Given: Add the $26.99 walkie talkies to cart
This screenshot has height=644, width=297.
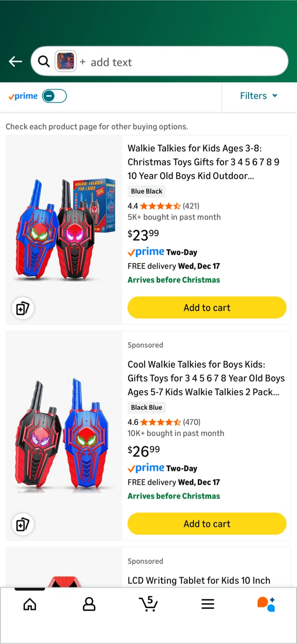Looking at the screenshot, I should click(207, 524).
